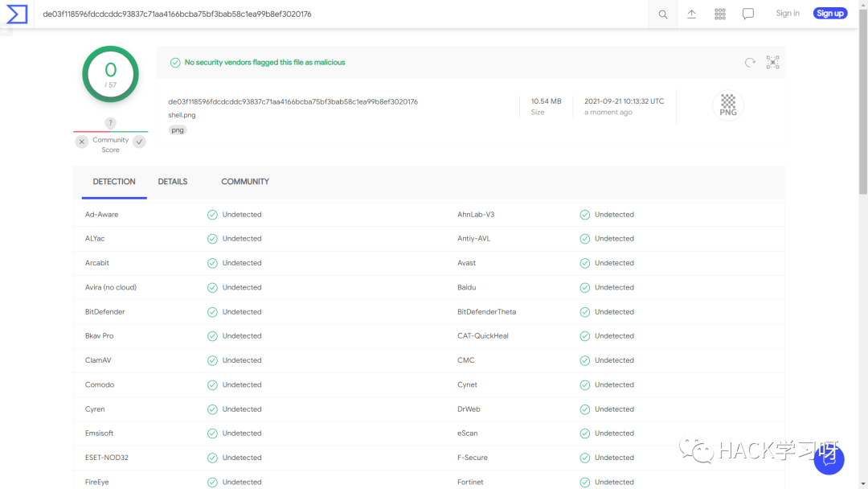Click the 2021-09-21 10:13:32 UTC timestamp

[x=624, y=101]
